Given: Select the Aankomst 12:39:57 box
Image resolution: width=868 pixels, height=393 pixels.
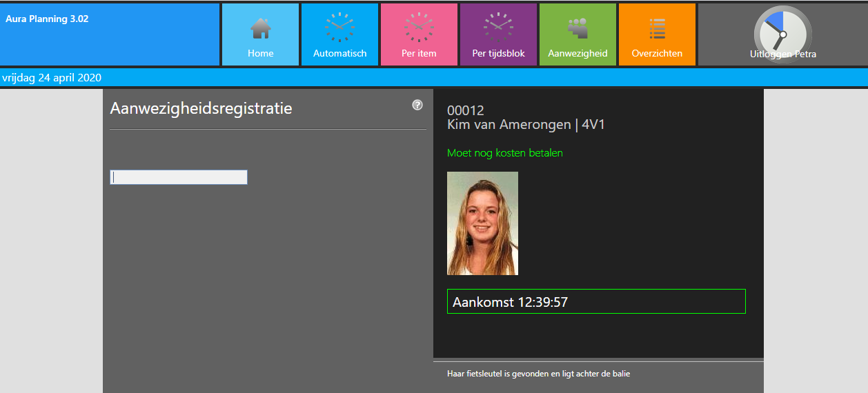Looking at the screenshot, I should coord(596,301).
